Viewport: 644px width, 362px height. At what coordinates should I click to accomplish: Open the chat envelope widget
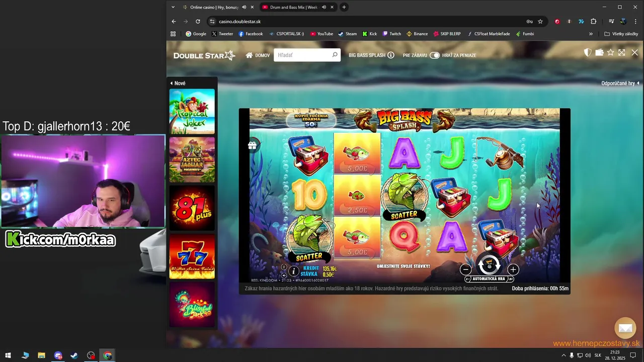coord(625,328)
